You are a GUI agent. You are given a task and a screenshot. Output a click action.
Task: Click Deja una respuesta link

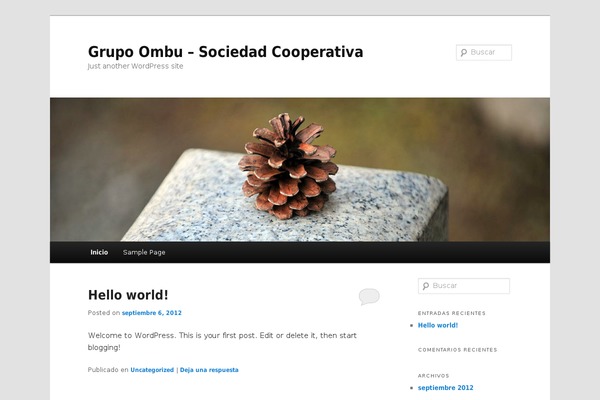click(x=209, y=370)
